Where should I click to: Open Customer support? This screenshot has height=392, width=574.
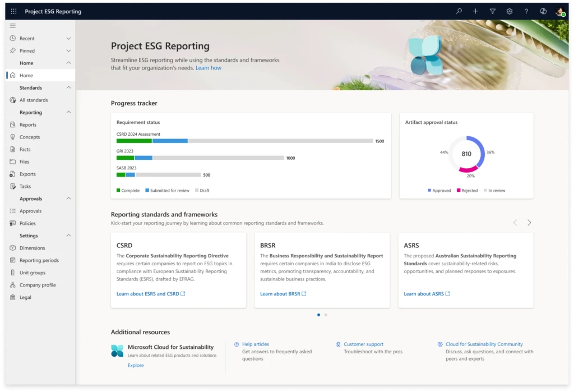click(x=365, y=344)
